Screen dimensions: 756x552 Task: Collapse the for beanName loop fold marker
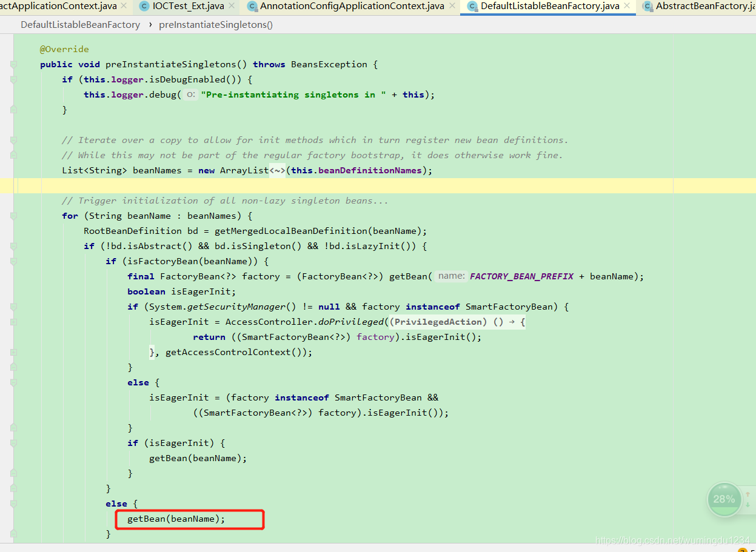click(x=13, y=216)
